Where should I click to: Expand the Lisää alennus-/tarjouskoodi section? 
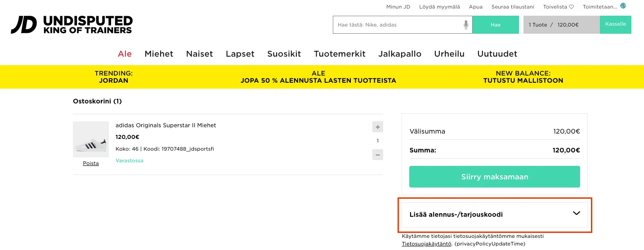495,215
